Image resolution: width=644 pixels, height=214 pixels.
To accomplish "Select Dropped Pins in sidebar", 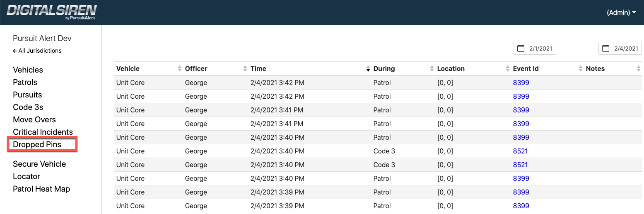I will [x=37, y=144].
